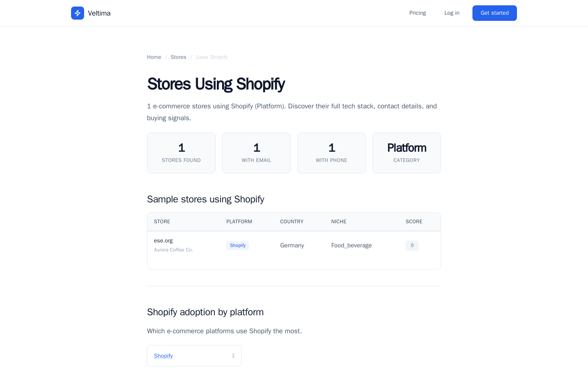Click the PLATFORM column header
The width and height of the screenshot is (588, 368).
click(239, 222)
